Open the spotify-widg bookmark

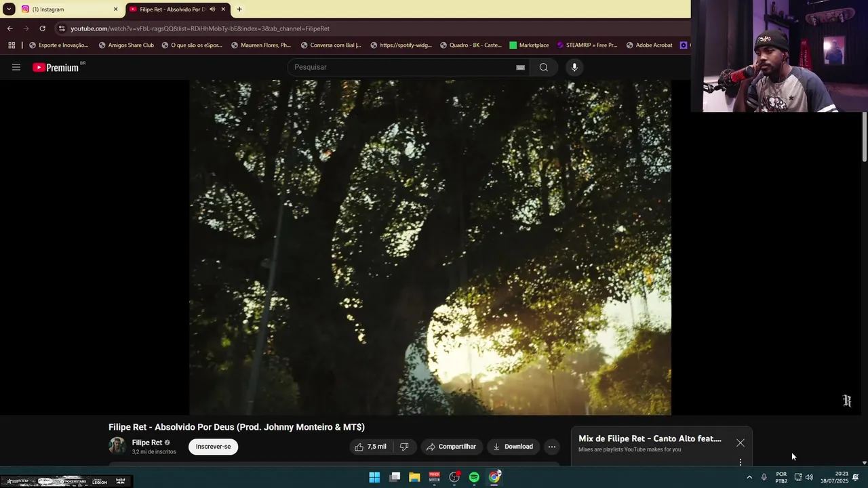[x=401, y=45]
